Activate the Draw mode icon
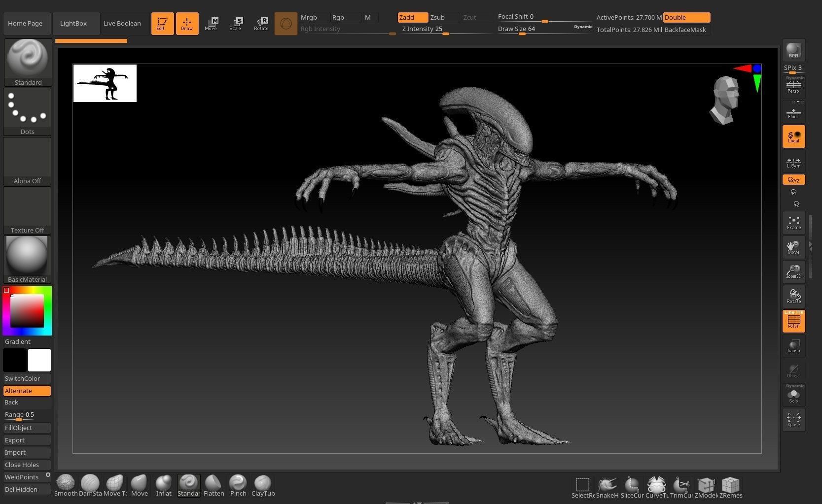 (x=187, y=23)
